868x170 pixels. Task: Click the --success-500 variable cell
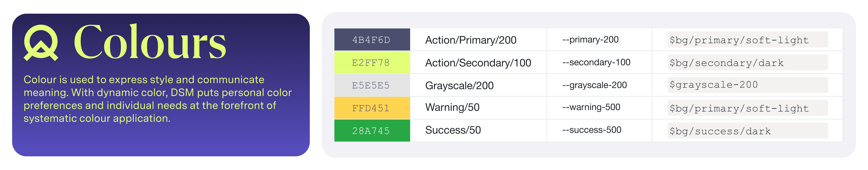click(x=591, y=130)
